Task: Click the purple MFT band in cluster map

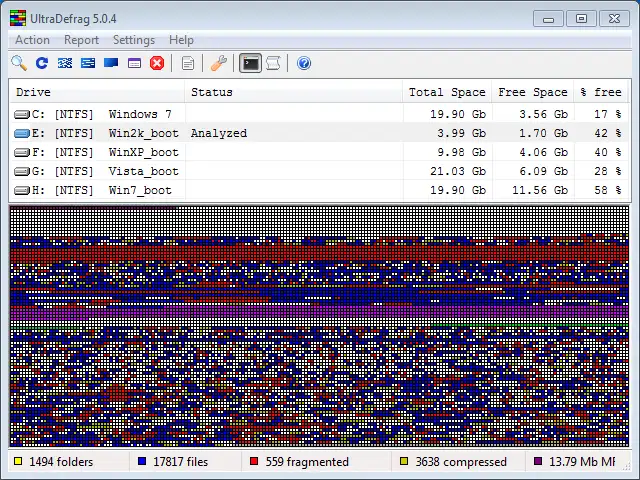Action: [x=320, y=312]
